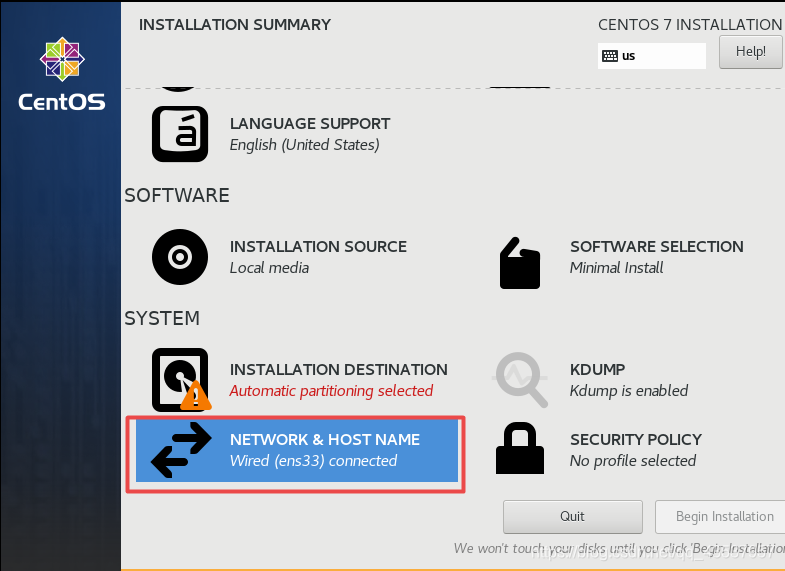Viewport: 785px width, 571px height.
Task: Open the Installation Destination disk icon
Action: pos(180,379)
